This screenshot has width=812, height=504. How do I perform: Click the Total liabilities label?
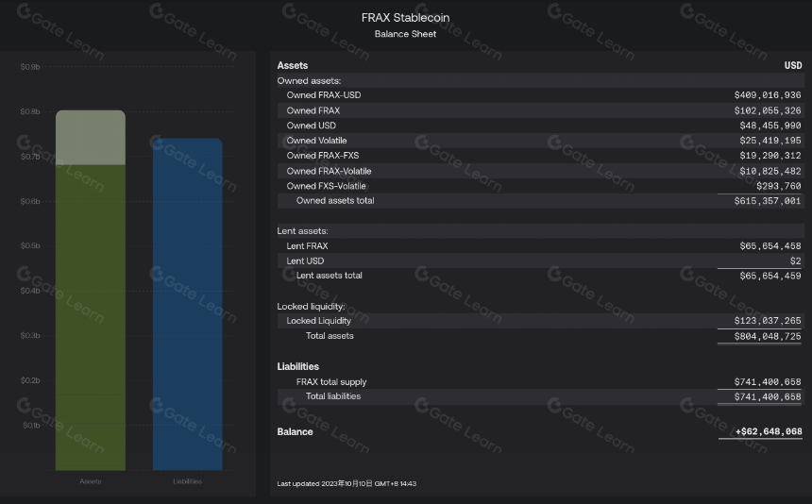333,396
